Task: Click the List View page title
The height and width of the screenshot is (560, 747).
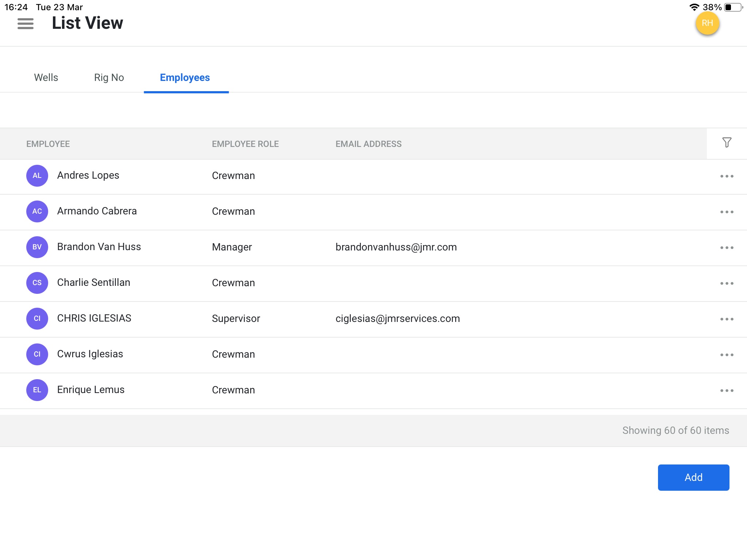Action: click(88, 23)
